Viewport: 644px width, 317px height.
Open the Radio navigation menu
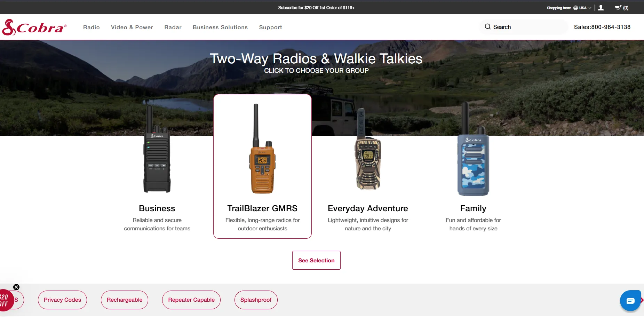(x=92, y=27)
